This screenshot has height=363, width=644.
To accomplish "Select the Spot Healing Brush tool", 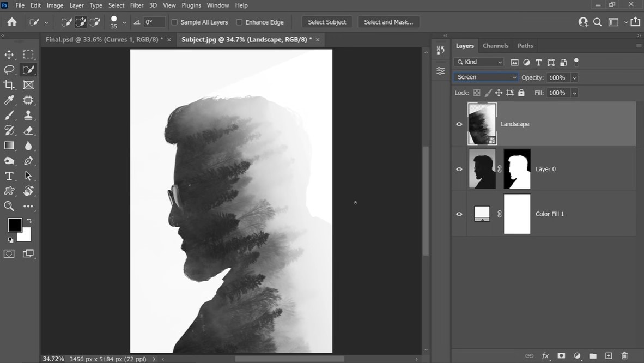I will [x=28, y=100].
